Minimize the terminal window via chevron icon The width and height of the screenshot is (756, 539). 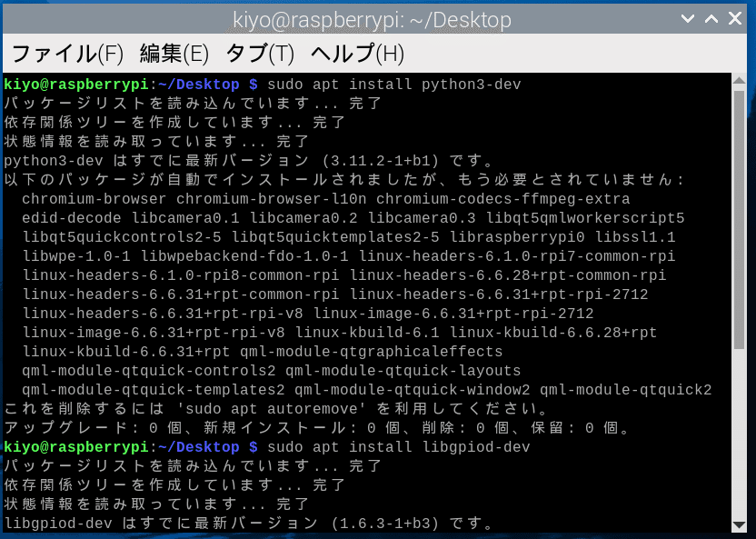pyautogui.click(x=688, y=18)
